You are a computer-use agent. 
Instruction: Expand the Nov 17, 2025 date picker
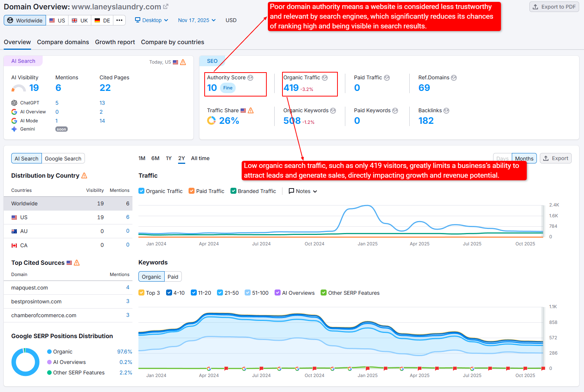pyautogui.click(x=197, y=20)
